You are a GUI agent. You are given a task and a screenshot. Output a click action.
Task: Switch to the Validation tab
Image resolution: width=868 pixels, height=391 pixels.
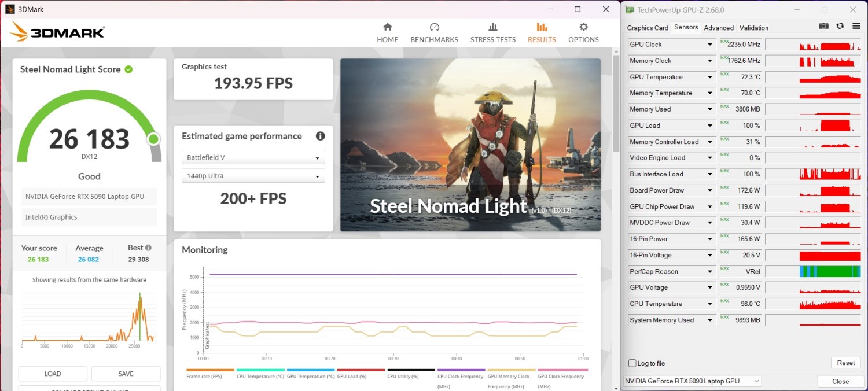coord(754,28)
